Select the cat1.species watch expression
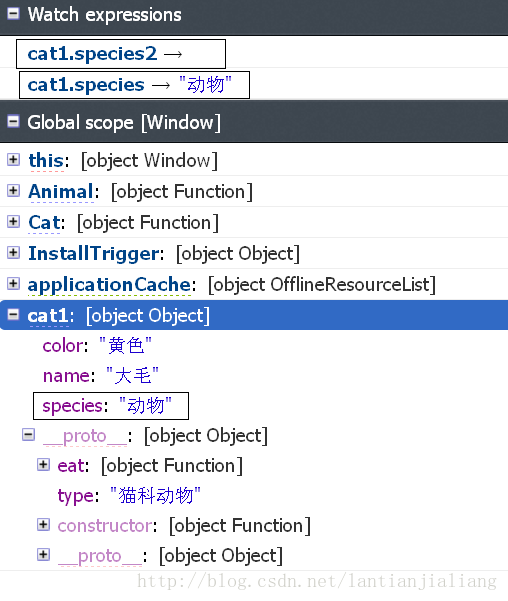Viewport: 508px width, 601px height. pyautogui.click(x=134, y=85)
